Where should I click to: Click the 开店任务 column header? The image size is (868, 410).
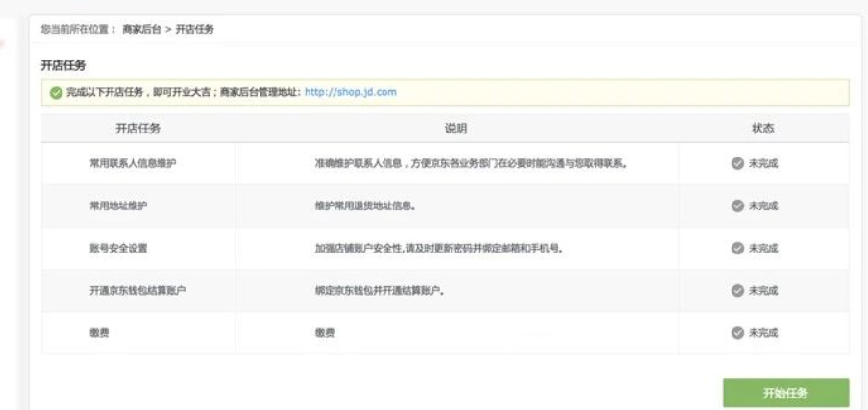tap(137, 129)
